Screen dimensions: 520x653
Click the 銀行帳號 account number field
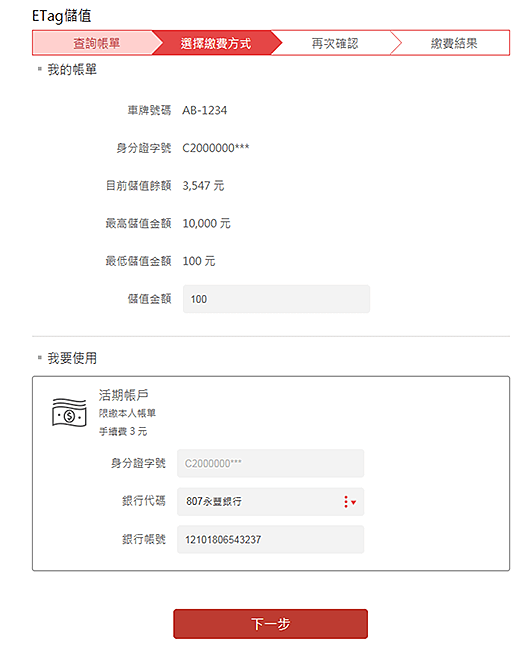coord(271,540)
